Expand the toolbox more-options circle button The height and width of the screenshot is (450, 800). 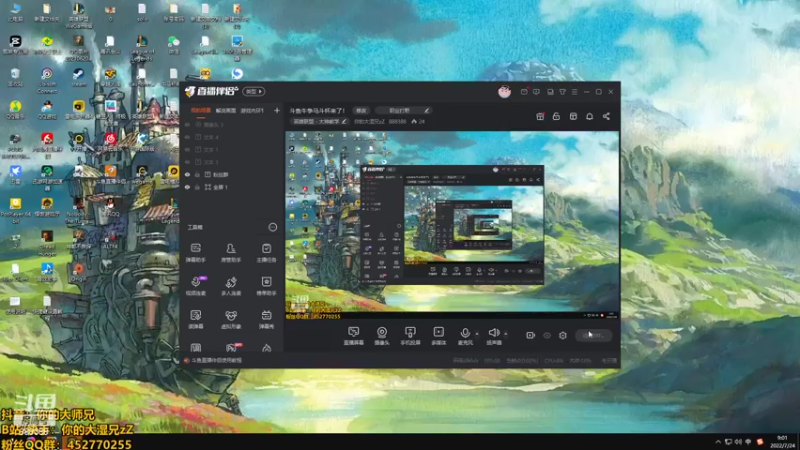[x=273, y=227]
